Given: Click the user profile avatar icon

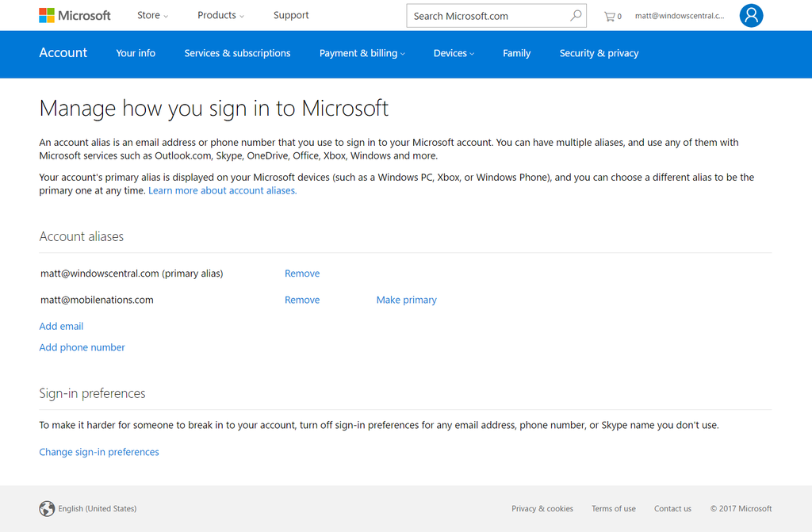Looking at the screenshot, I should click(x=751, y=15).
